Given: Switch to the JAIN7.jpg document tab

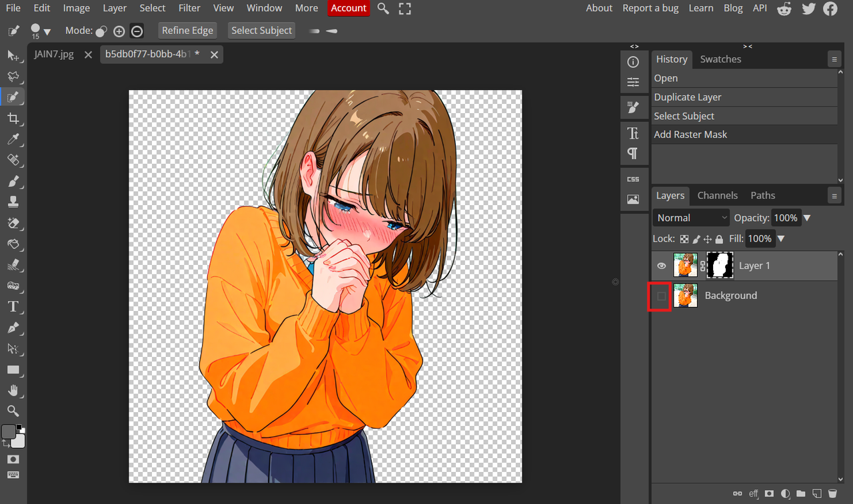Looking at the screenshot, I should point(54,55).
